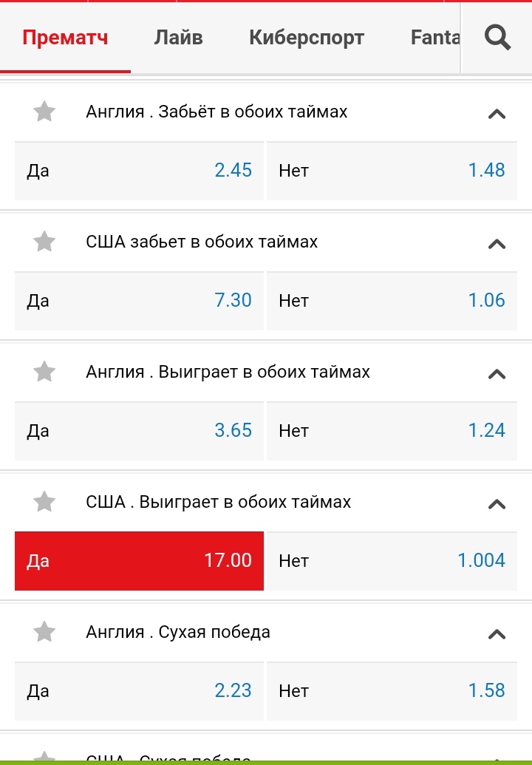
Task: Select the Прематч tab
Action: coord(65,38)
